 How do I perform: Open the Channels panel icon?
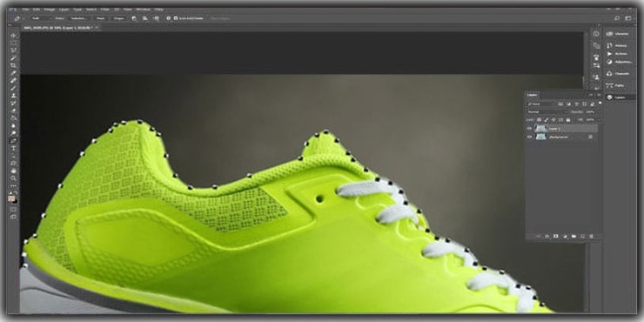click(609, 73)
